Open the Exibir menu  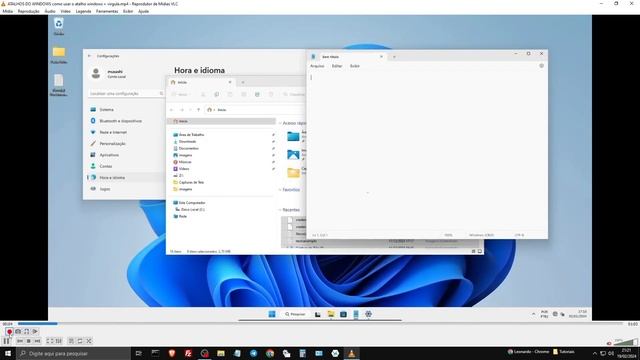pos(128,11)
